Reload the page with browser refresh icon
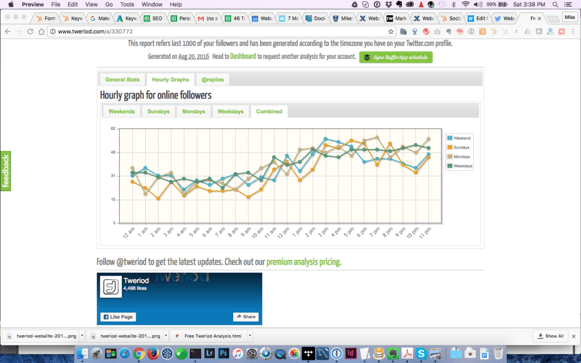Viewport: 581px width, 363px height. click(x=30, y=32)
